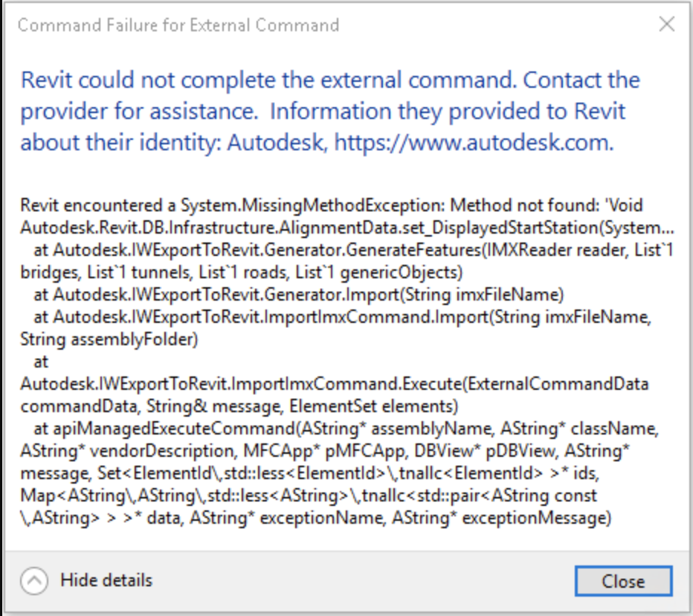Viewport: 693px width, 616px height.
Task: Collapse details using the circular chevron icon
Action: tap(35, 580)
